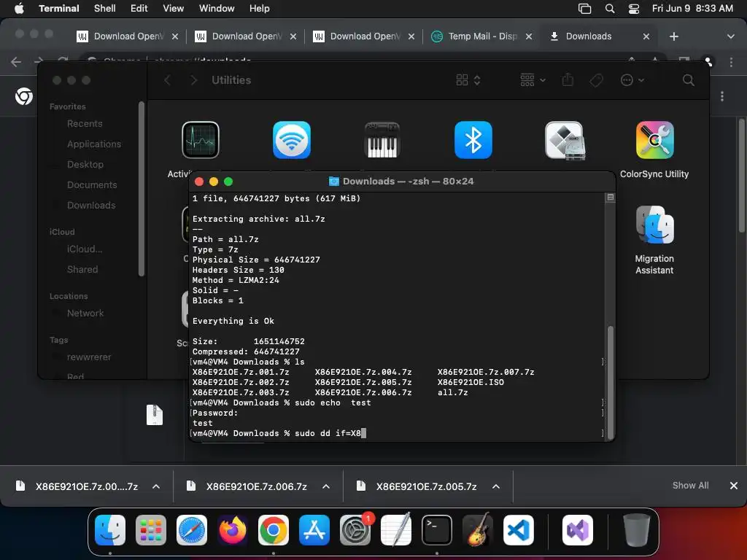This screenshot has height=560, width=747.
Task: Open Visual Studio from the Dock
Action: click(578, 530)
